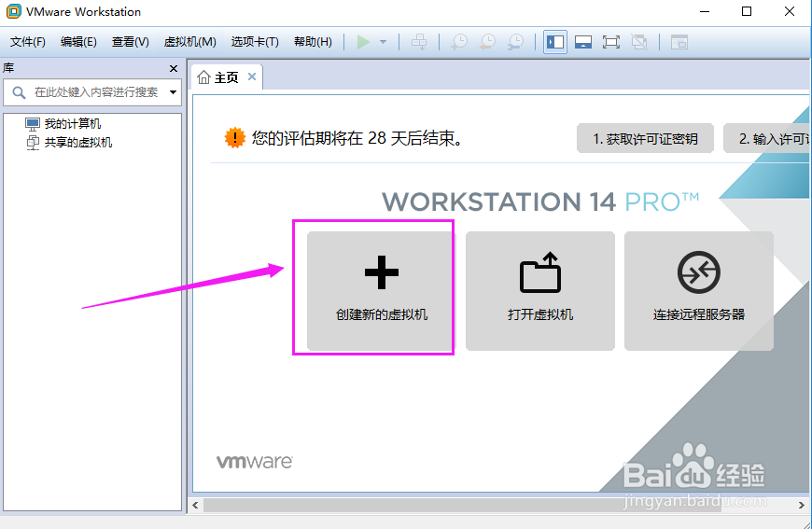Close the 主页 tab
The width and height of the screenshot is (812, 529).
click(252, 77)
